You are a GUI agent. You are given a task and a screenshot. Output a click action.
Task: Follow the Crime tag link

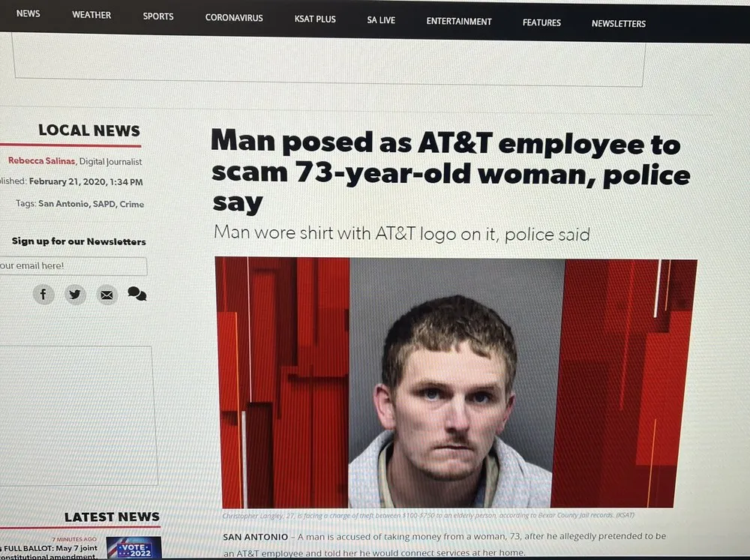pyautogui.click(x=132, y=204)
